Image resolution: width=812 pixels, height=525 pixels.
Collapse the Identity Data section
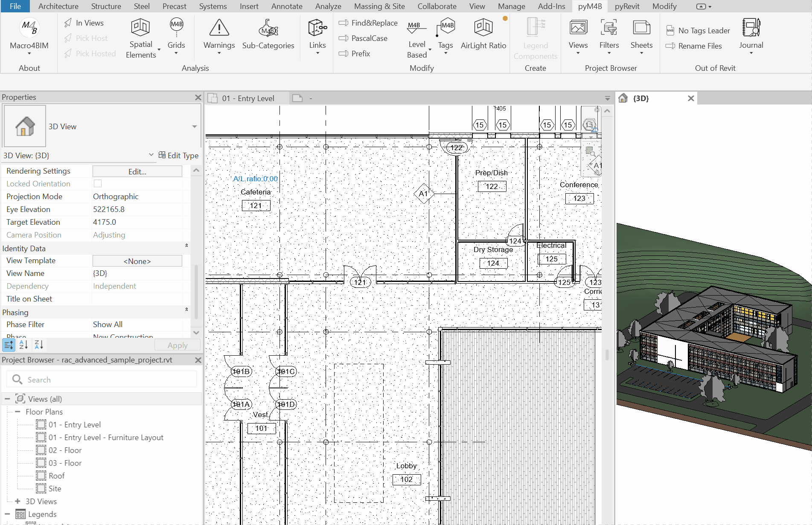pos(186,246)
